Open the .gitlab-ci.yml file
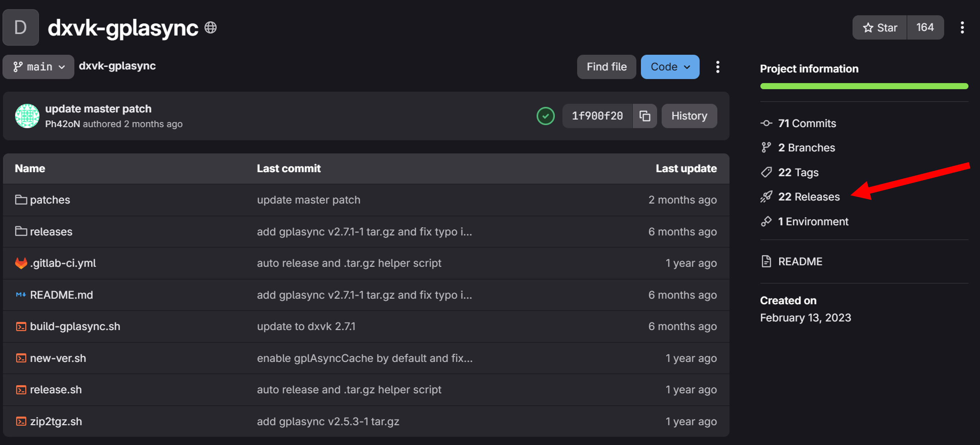This screenshot has width=980, height=445. [x=63, y=263]
